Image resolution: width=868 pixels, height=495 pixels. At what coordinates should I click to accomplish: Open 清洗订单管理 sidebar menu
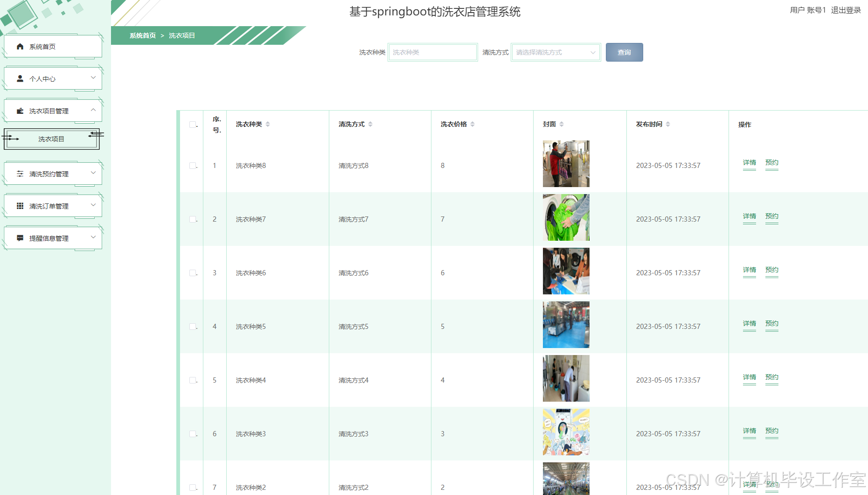click(x=53, y=206)
